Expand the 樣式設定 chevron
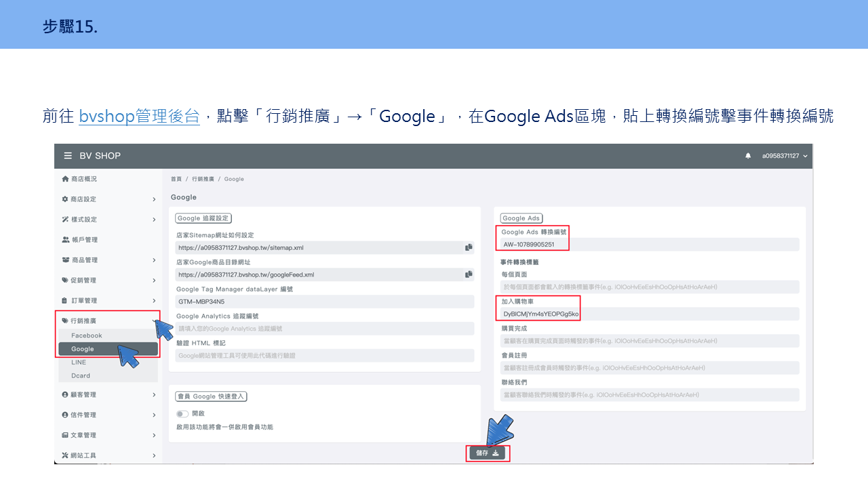The height and width of the screenshot is (488, 868). pos(154,220)
